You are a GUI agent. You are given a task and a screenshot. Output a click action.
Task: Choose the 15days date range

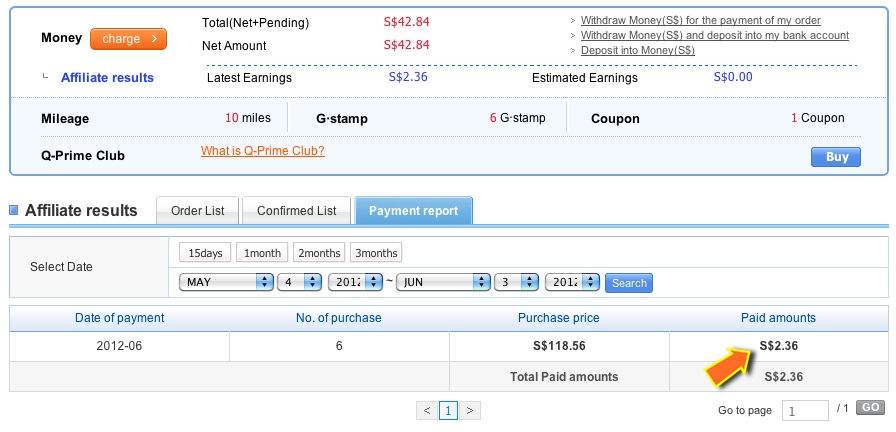(x=205, y=253)
